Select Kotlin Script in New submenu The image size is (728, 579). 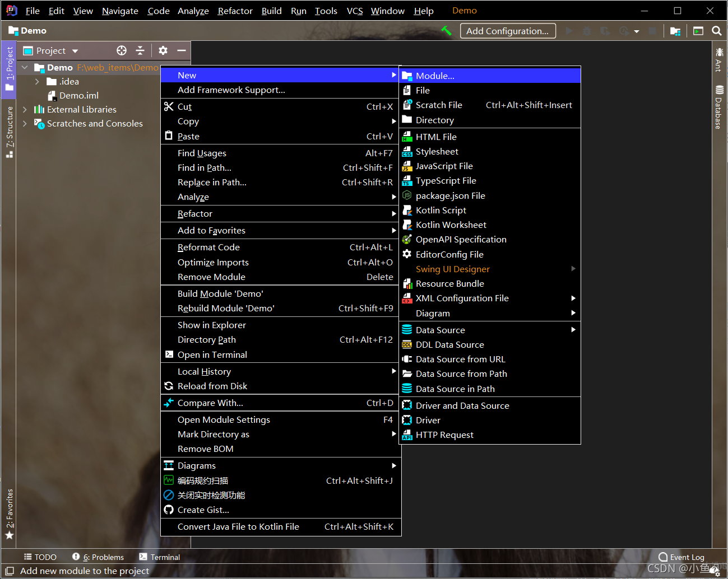point(490,210)
